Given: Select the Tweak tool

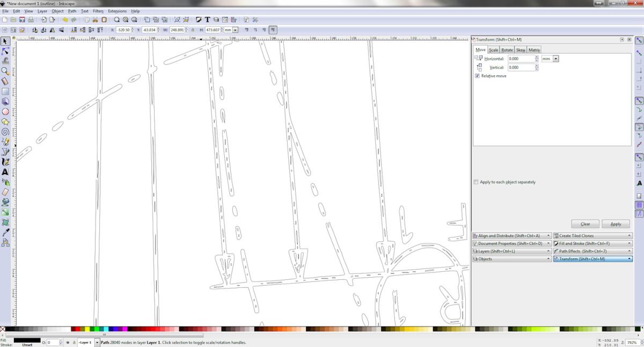Looking at the screenshot, I should [5, 61].
